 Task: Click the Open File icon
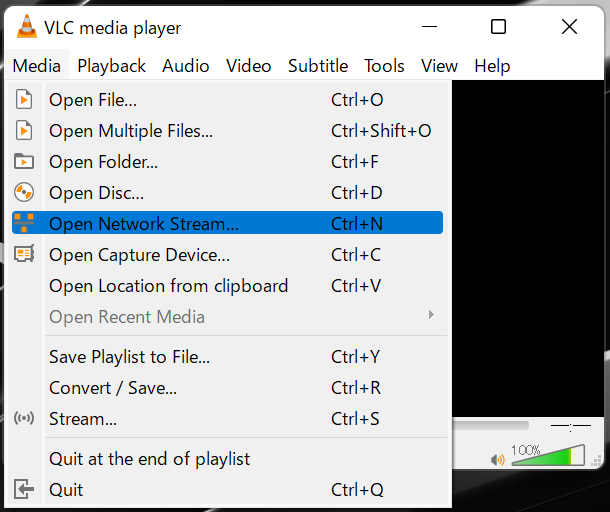click(24, 100)
